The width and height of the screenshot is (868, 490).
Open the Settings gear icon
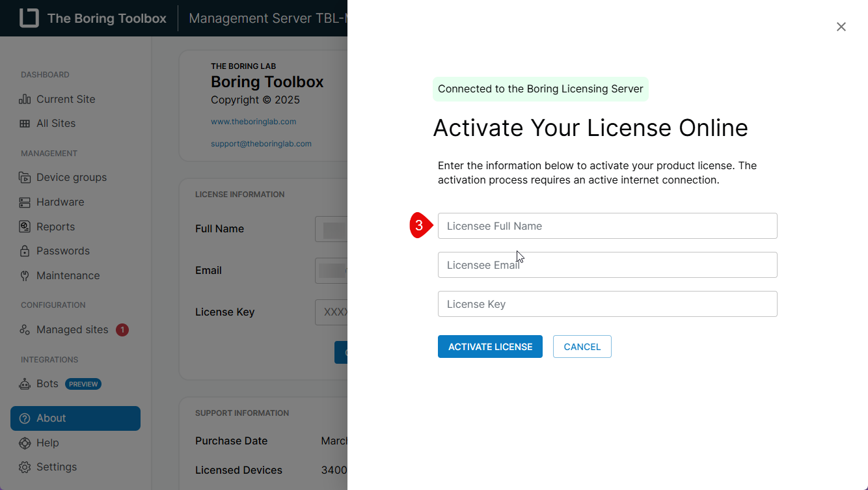coord(24,467)
